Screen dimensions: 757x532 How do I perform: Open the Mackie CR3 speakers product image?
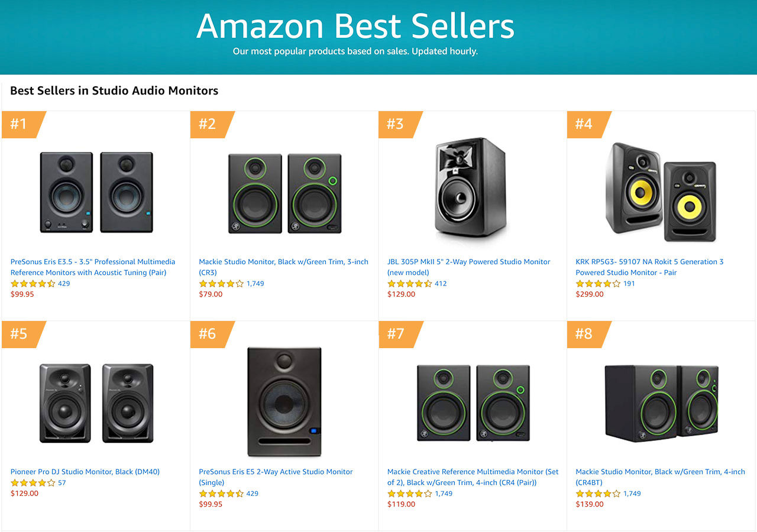[x=284, y=193]
